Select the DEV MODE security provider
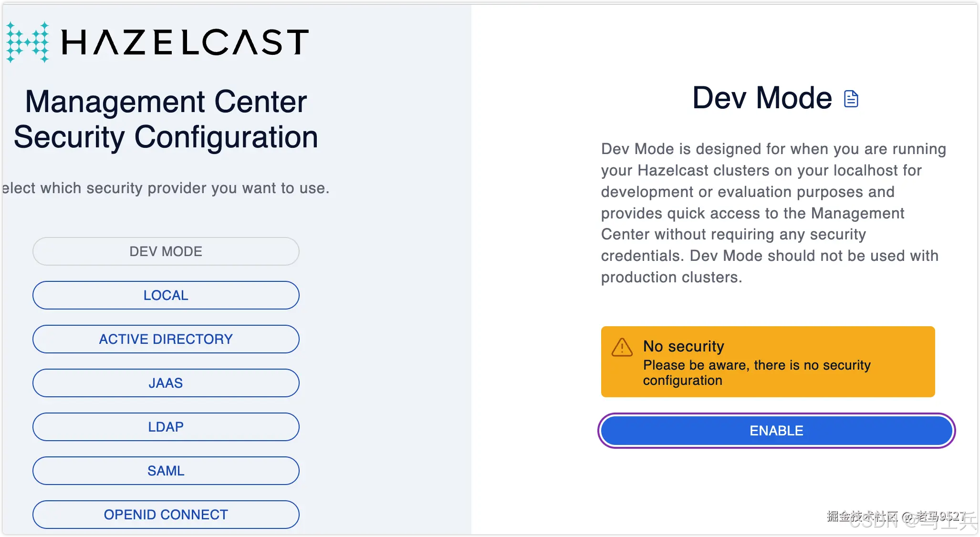This screenshot has width=980, height=537. [166, 251]
